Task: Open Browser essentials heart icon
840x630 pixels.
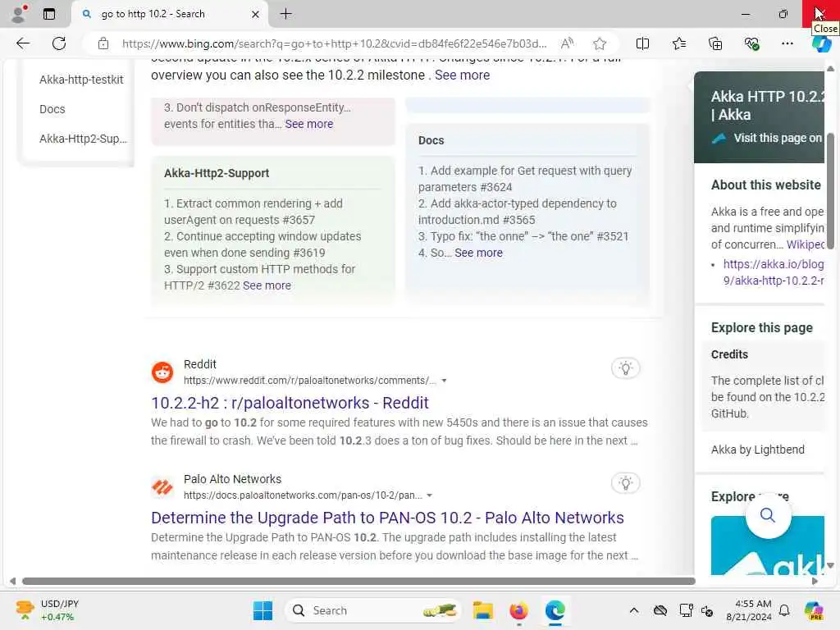Action: coord(751,43)
